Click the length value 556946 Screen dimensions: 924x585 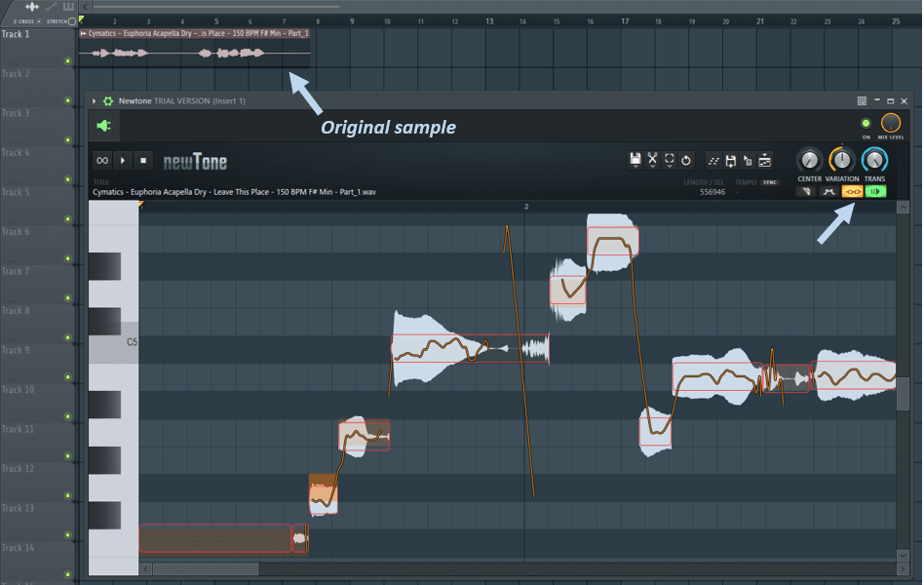712,192
